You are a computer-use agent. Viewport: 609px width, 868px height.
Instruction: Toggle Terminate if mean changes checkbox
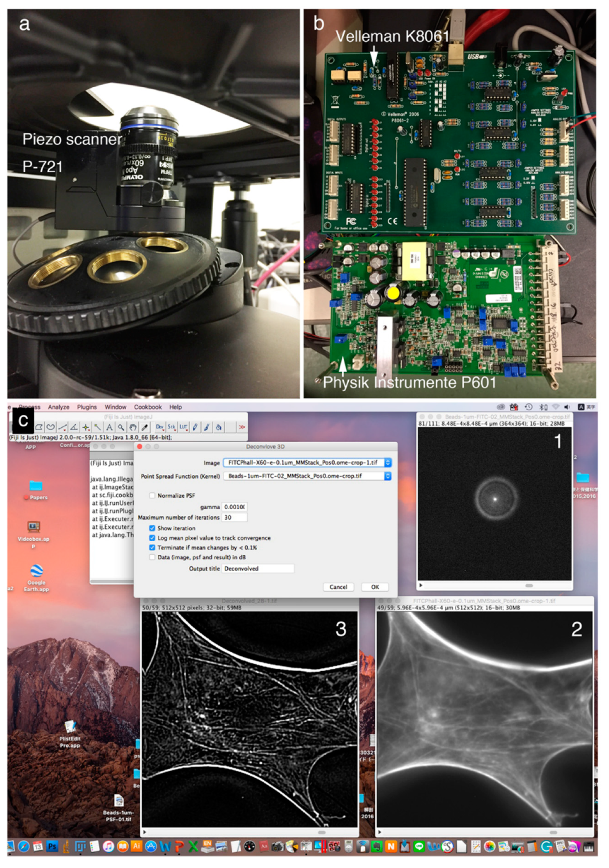click(152, 548)
